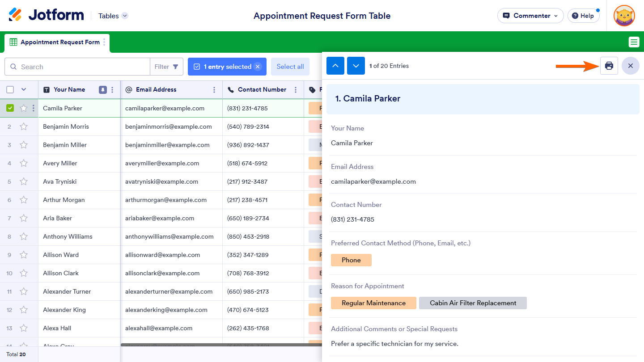644x362 pixels.
Task: Uncheck the Camila Parker row checkbox
Action: coord(10,108)
